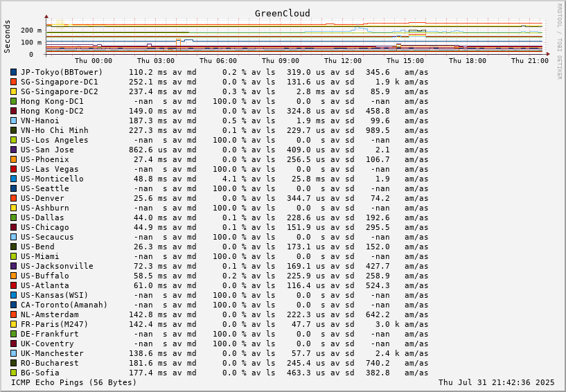Click the Seconds y-axis label
The image size is (566, 392).
click(7, 37)
